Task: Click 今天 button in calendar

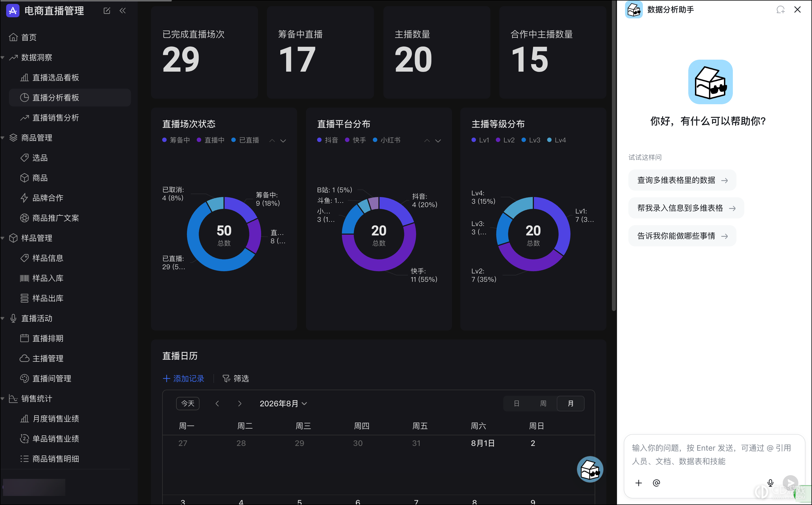Action: pos(188,404)
